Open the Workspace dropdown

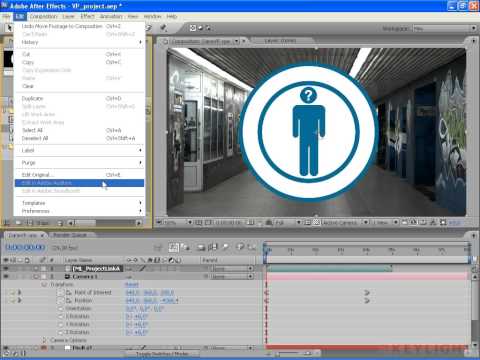(x=445, y=29)
